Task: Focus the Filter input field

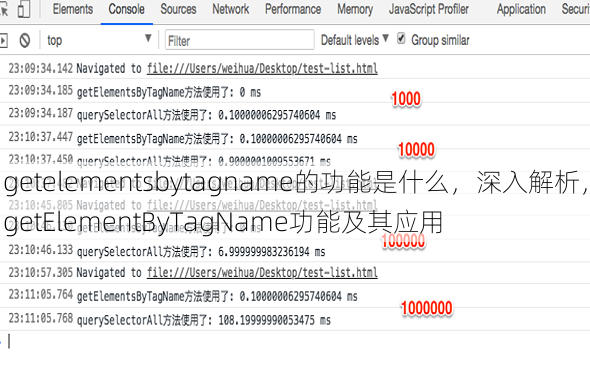Action: click(240, 40)
